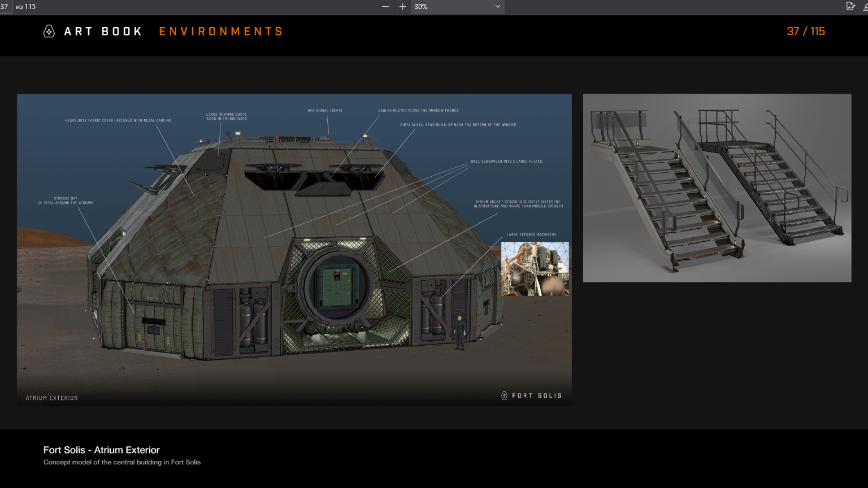This screenshot has height=488, width=868.
Task: Click the 'ATRIUM EXTERIOR' image label
Action: point(52,398)
